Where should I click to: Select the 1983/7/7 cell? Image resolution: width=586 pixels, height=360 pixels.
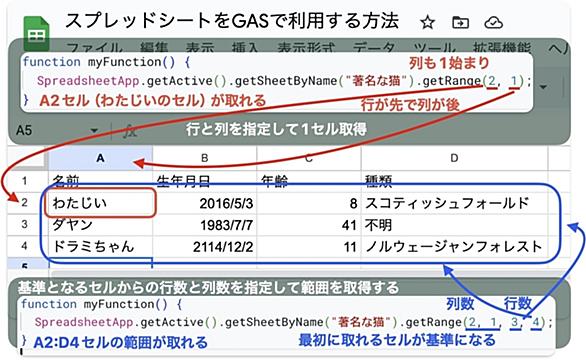click(204, 225)
